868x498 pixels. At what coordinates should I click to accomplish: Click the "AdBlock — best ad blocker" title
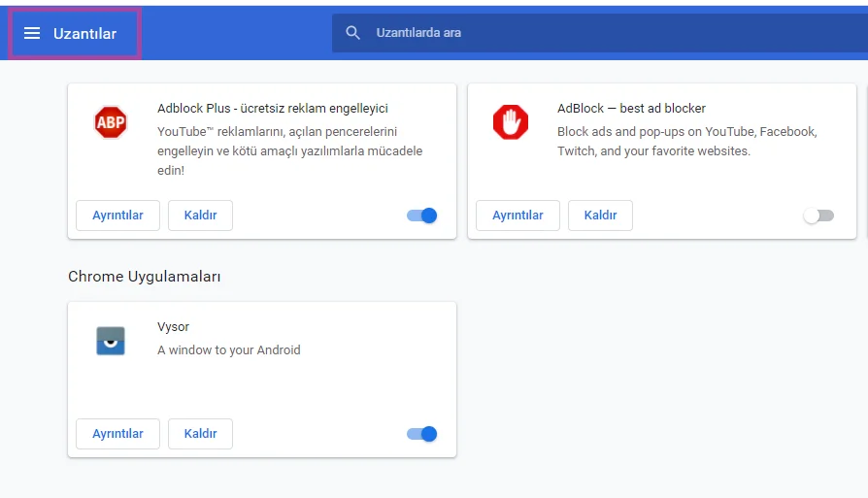pyautogui.click(x=631, y=109)
